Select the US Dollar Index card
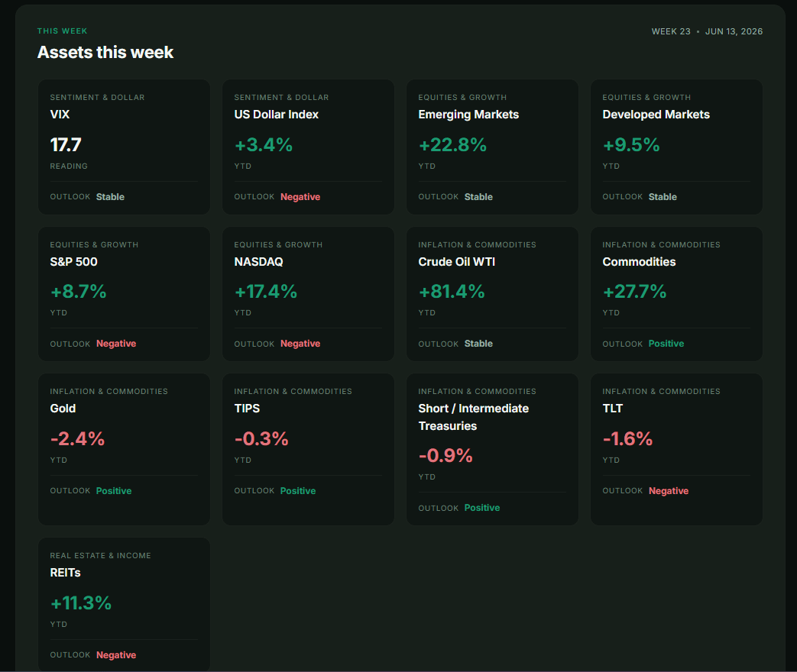Screen dimensions: 797x672 click(308, 147)
